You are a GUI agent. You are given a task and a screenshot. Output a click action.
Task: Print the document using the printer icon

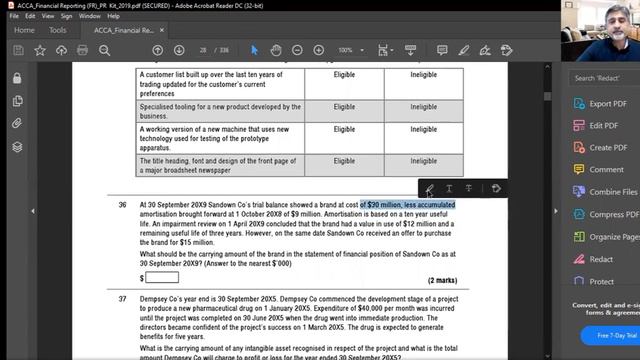click(82, 50)
